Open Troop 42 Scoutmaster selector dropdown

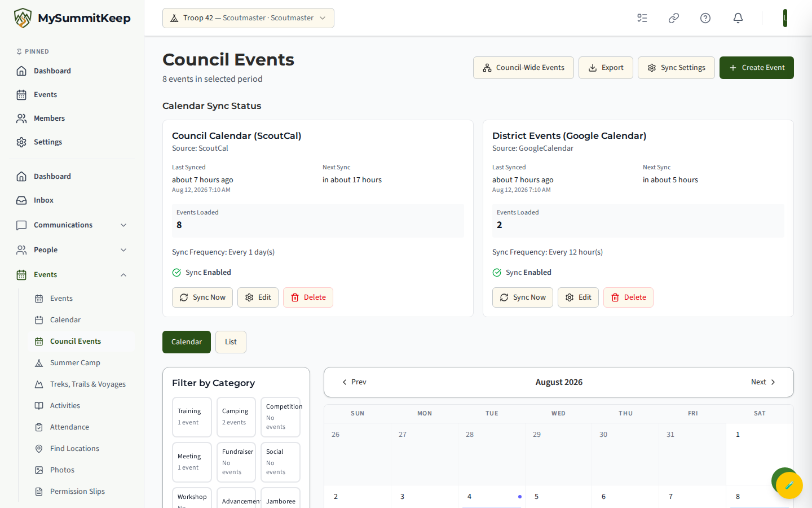click(x=248, y=18)
